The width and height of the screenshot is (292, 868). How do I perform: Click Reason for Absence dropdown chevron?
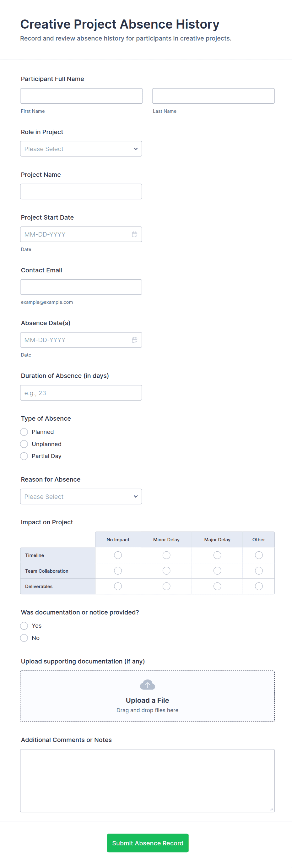[135, 496]
